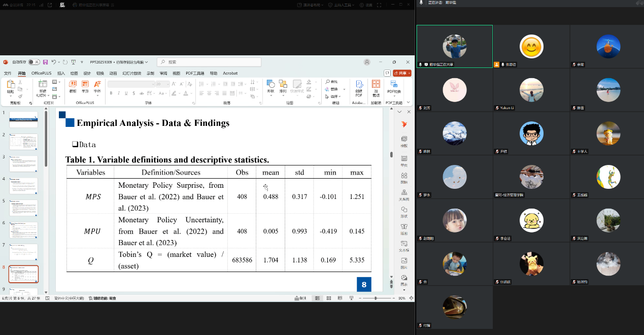Open the font name combo box
644x335 pixels.
pyautogui.click(x=131, y=84)
